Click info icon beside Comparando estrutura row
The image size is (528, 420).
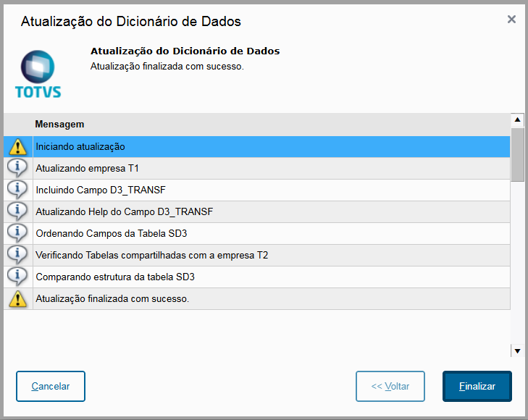click(17, 277)
